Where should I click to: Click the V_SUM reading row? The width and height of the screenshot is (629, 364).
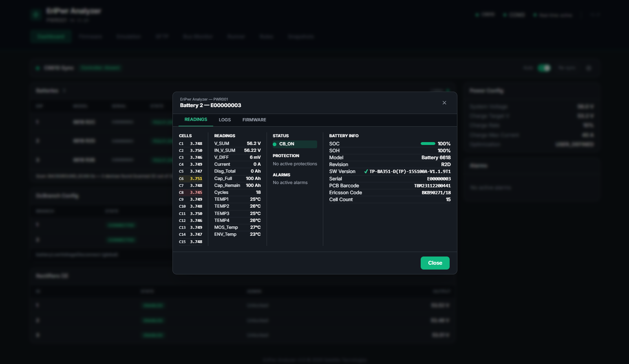237,144
